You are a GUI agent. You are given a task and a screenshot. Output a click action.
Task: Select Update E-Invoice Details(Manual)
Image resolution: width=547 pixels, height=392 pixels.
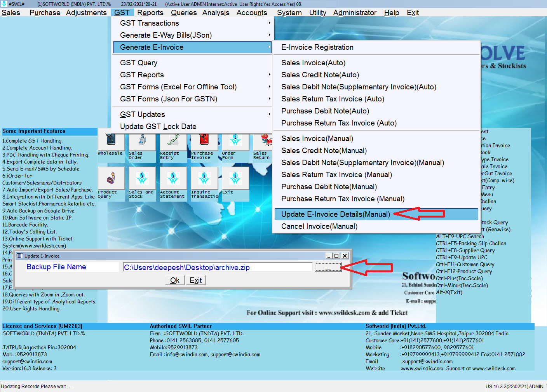pos(376,214)
